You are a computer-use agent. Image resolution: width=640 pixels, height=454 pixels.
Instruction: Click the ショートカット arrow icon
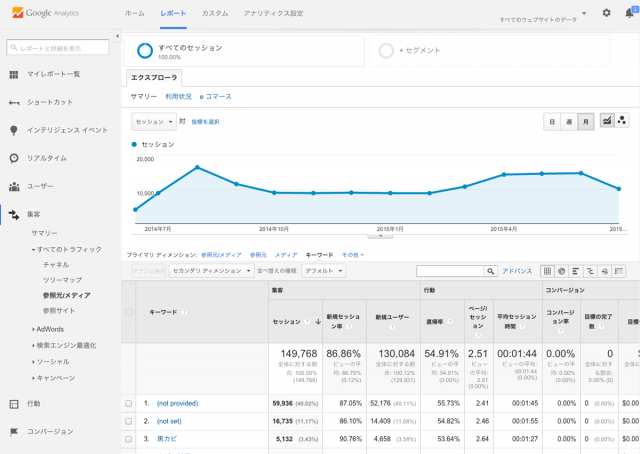pyautogui.click(x=14, y=102)
